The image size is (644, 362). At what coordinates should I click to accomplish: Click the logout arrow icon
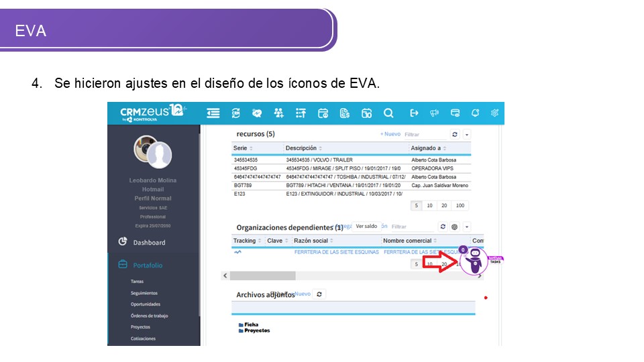(x=414, y=113)
